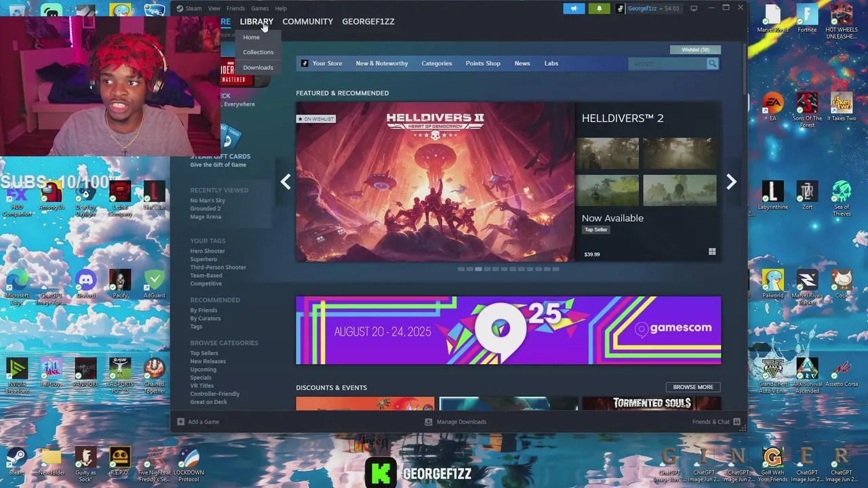Show next featured game with right arrow
Image resolution: width=868 pixels, height=488 pixels.
[x=731, y=182]
